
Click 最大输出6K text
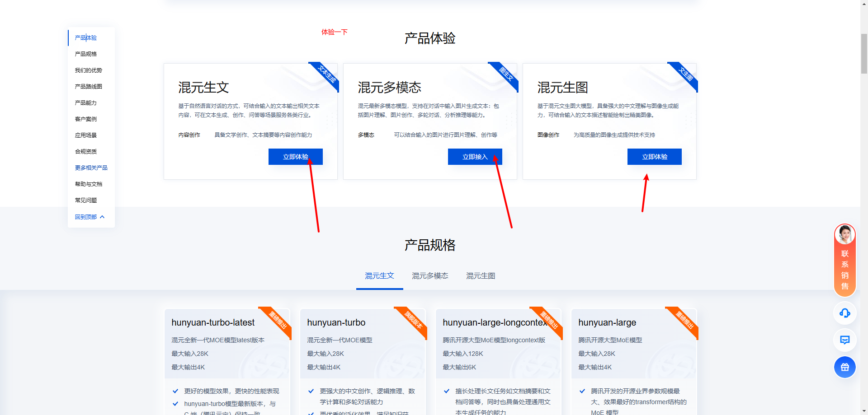tap(459, 367)
